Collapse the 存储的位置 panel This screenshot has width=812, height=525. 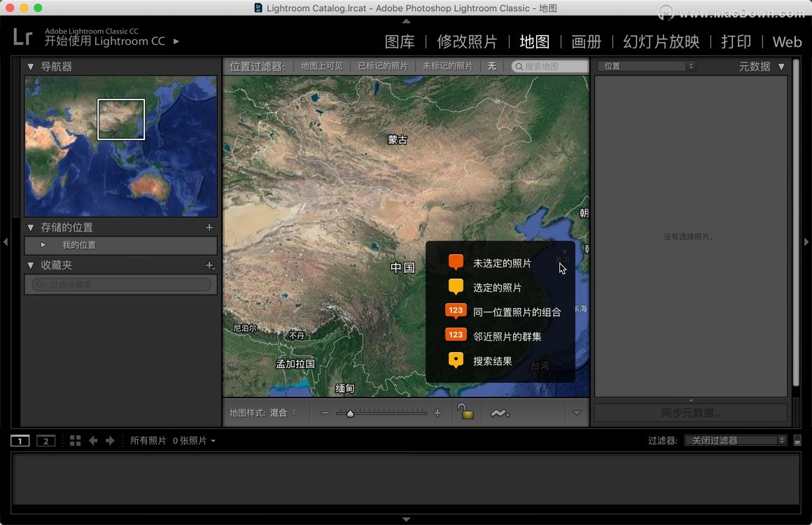click(31, 227)
